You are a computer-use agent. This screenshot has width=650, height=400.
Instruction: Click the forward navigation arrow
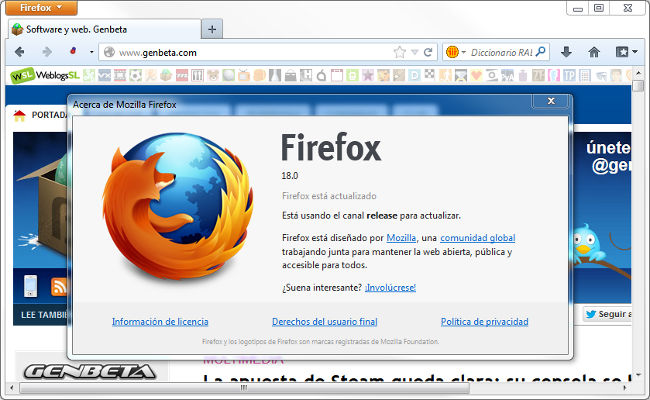tap(47, 52)
